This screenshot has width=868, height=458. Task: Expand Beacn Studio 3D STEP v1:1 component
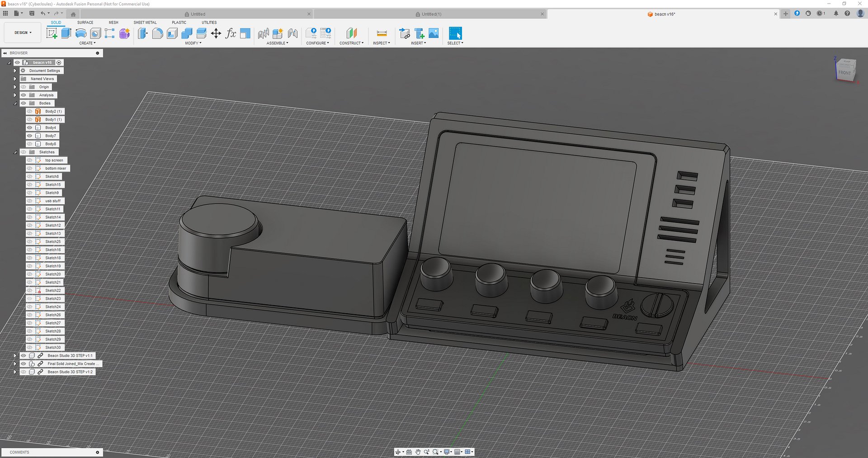[x=15, y=355]
